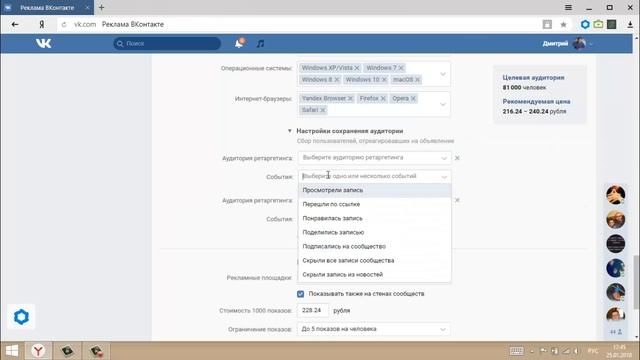Click the floating blue hexagon widget
Image resolution: width=640 pixels, height=360 pixels.
coord(21,317)
